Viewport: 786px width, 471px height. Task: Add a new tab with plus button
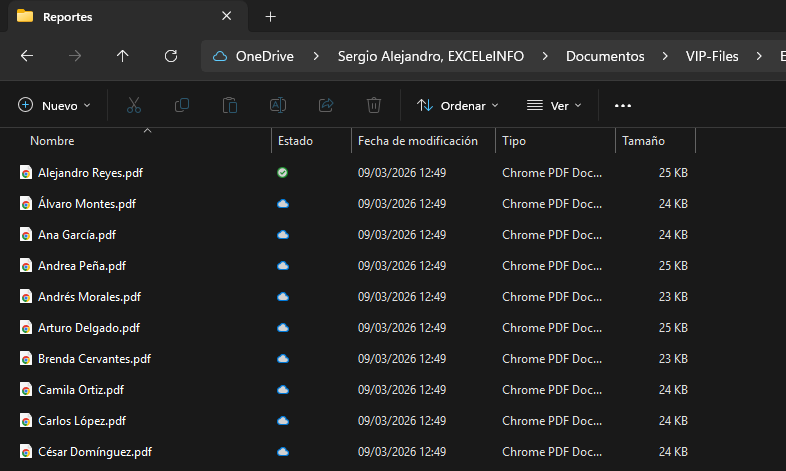click(270, 17)
